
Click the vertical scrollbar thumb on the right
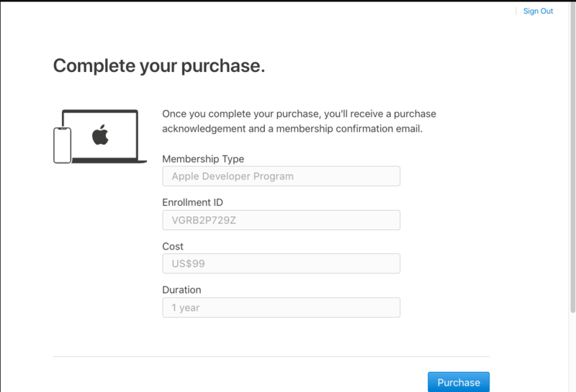(x=572, y=158)
